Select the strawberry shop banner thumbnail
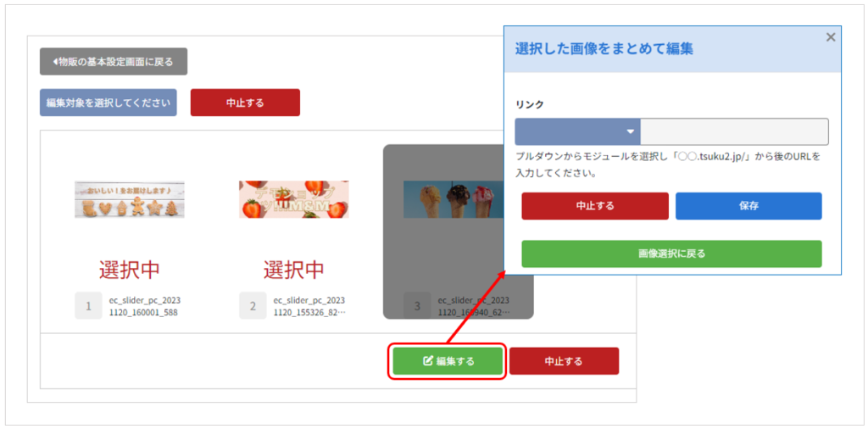This screenshot has width=868, height=429. (294, 199)
